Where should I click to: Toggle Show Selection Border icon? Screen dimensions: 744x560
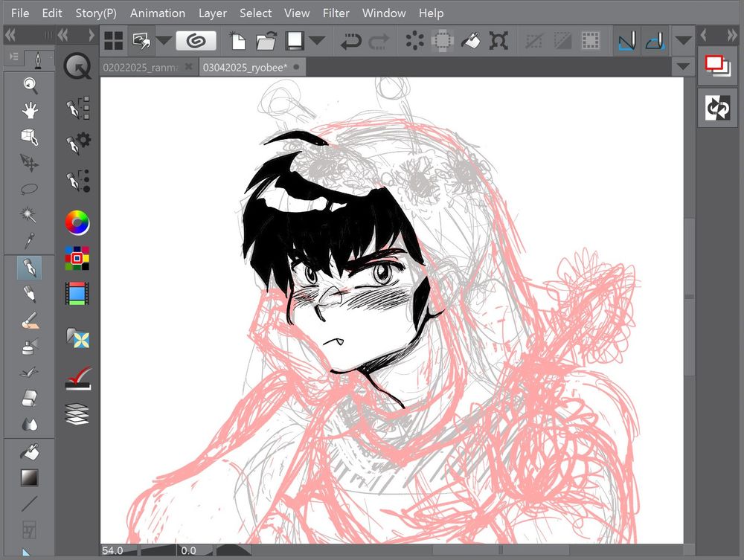(590, 41)
